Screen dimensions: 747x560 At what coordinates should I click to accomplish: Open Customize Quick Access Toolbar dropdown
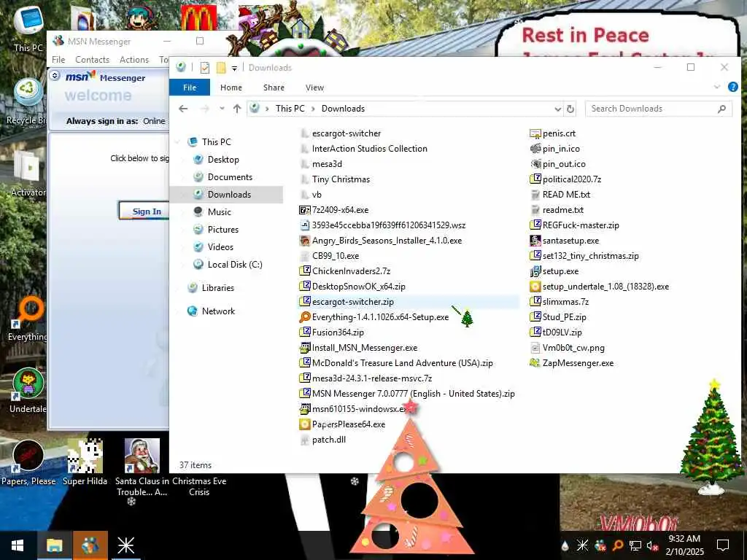click(x=234, y=68)
